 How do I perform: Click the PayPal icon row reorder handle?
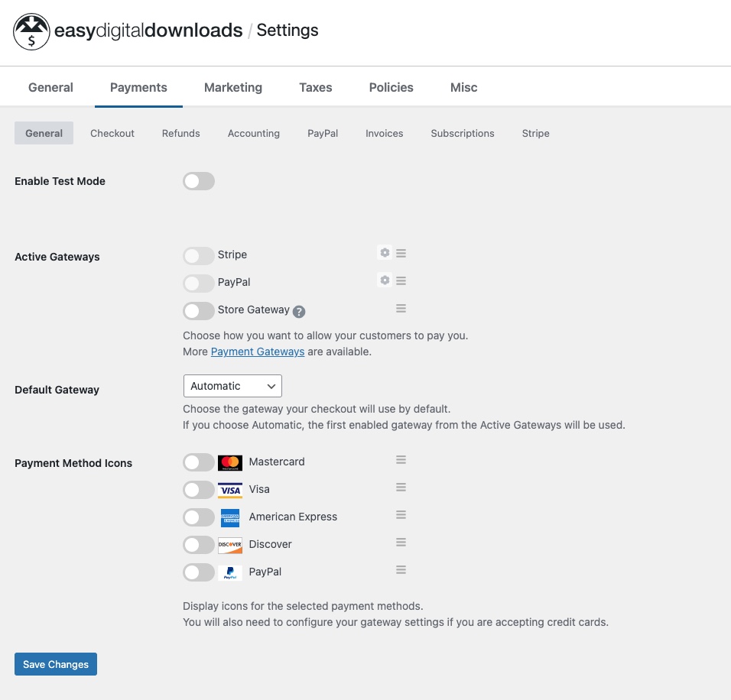coord(401,570)
